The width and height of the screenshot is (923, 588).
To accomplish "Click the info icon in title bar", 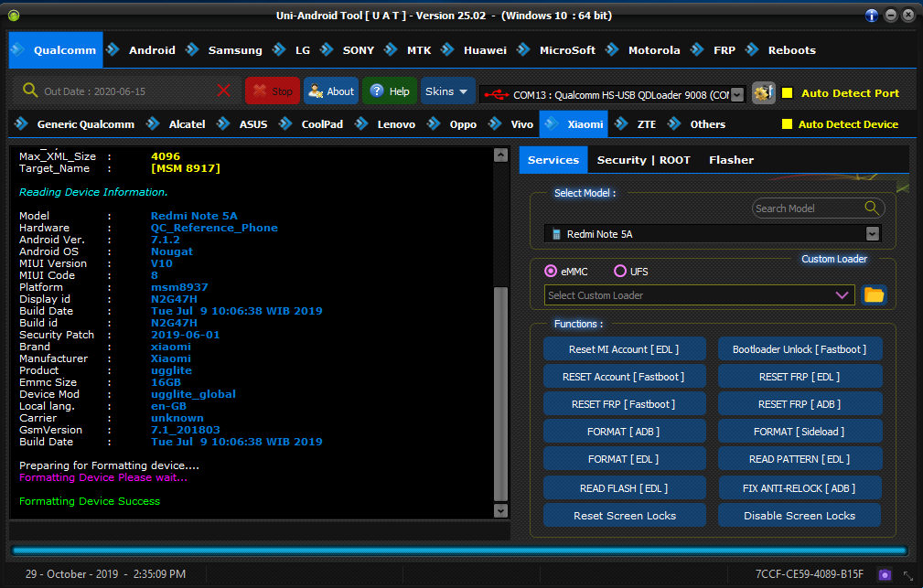I will pos(871,16).
